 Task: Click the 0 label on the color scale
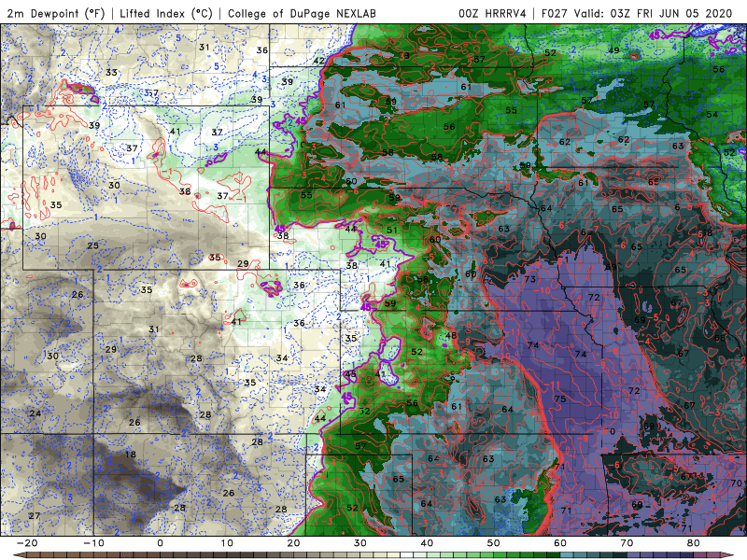tap(160, 543)
